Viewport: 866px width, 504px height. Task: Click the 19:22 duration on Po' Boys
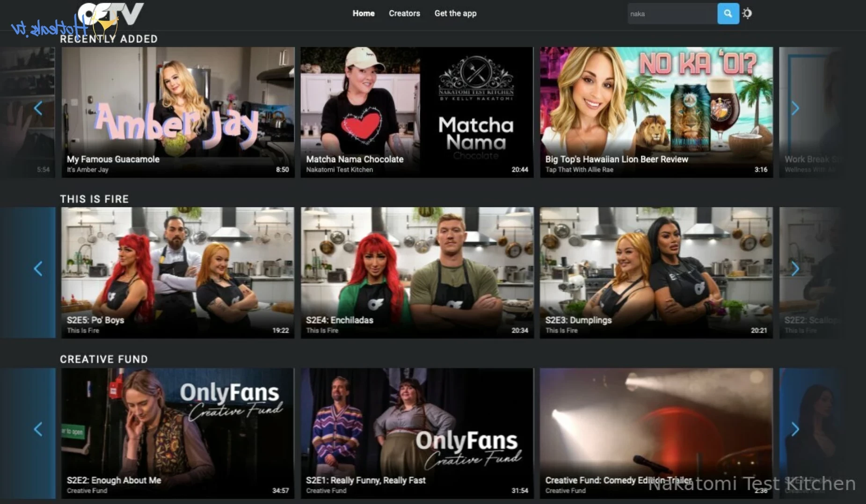click(x=280, y=331)
